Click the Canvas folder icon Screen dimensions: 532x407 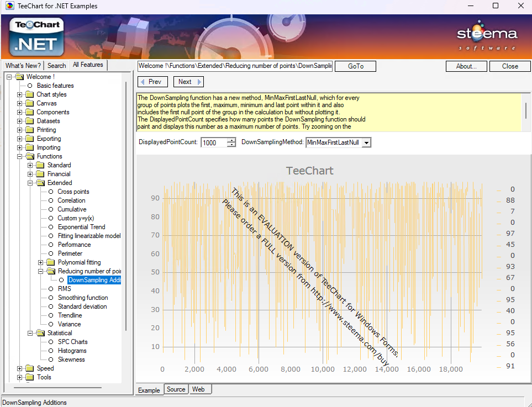pyautogui.click(x=30, y=103)
